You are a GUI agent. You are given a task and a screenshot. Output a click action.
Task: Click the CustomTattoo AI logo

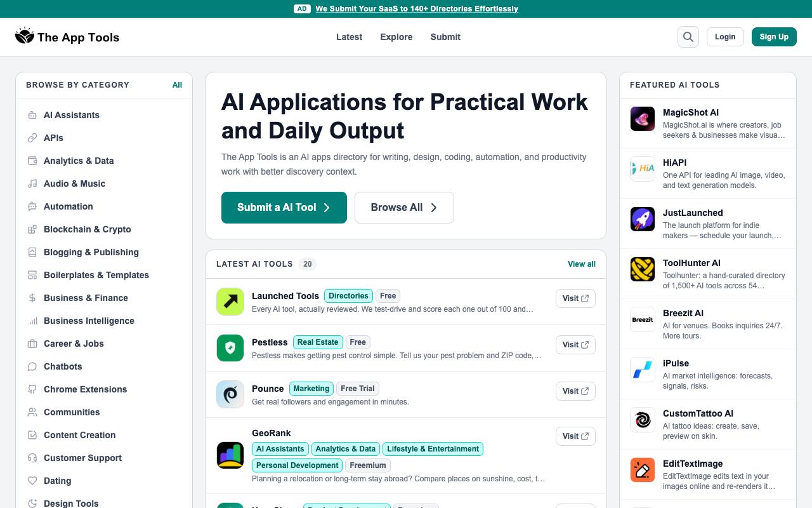point(643,420)
